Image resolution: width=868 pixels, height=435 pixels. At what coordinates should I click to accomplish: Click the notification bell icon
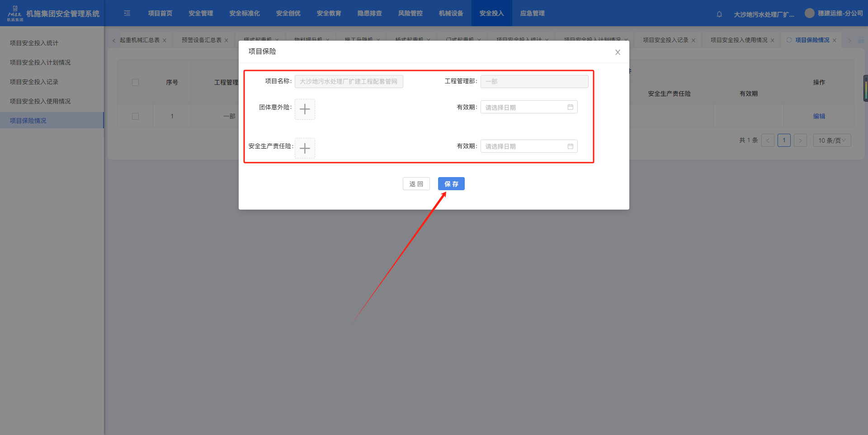click(719, 14)
